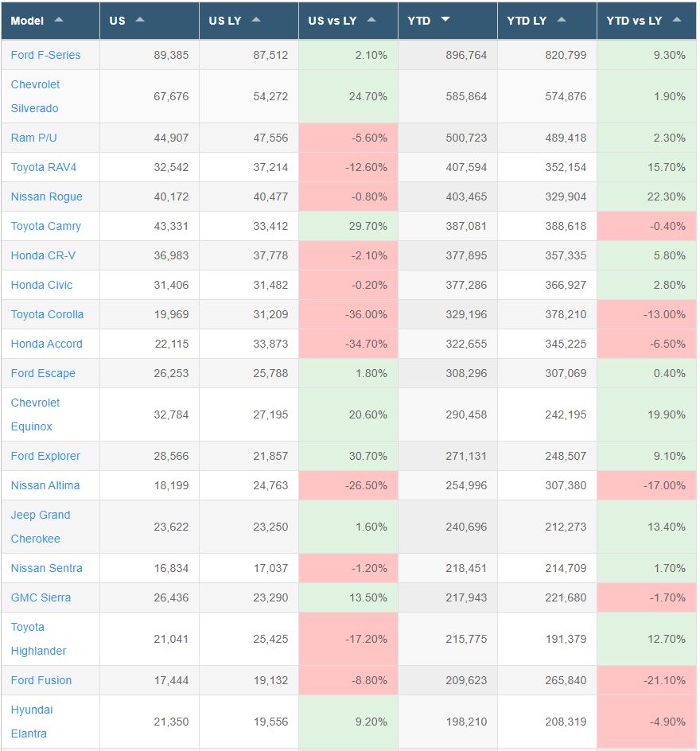Open Ford F-Series model link
The image size is (700, 751).
point(45,55)
